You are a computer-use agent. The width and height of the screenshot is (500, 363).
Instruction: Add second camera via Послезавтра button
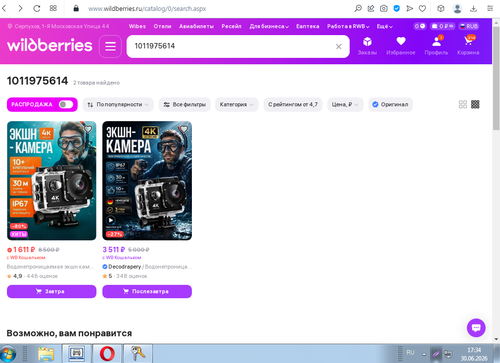(x=147, y=291)
